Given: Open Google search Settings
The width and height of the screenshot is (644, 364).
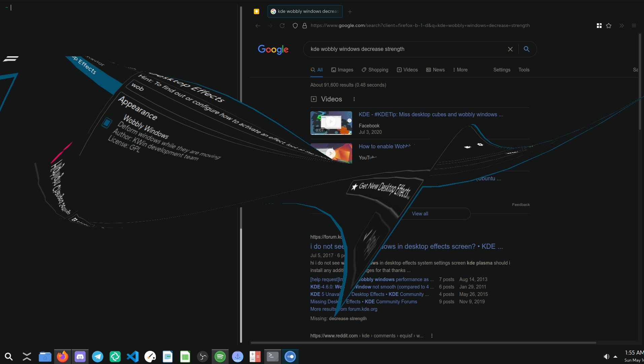Looking at the screenshot, I should [x=502, y=70].
